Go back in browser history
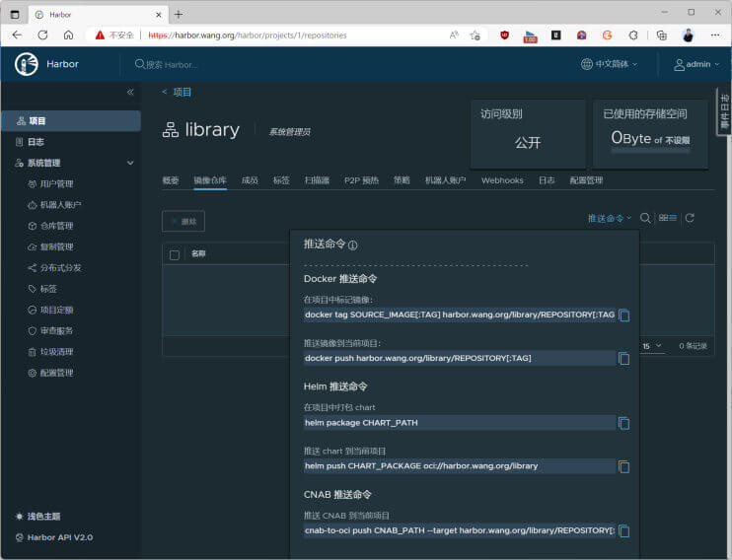The height and width of the screenshot is (560, 732). tap(18, 35)
